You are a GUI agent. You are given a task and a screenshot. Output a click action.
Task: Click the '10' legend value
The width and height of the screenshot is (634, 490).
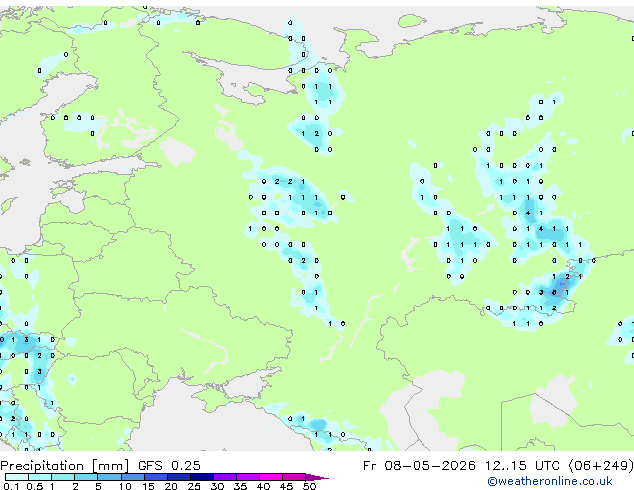tap(125, 486)
